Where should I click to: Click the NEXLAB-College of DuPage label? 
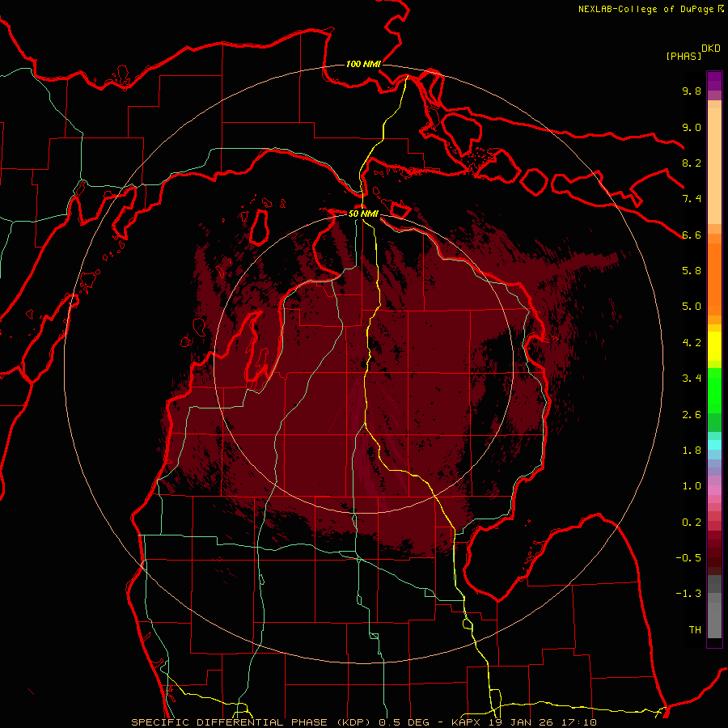[645, 9]
